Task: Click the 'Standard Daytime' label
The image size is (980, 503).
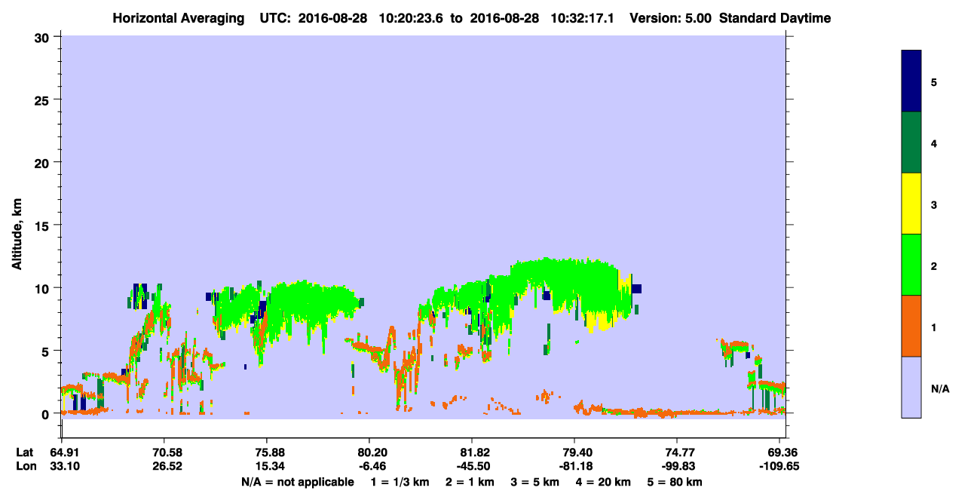Action: pyautogui.click(x=775, y=18)
